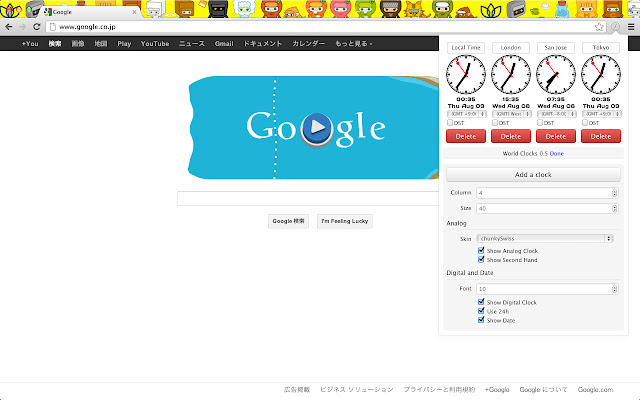The image size is (640, 400).
Task: Open the Google について footer link
Action: click(543, 389)
